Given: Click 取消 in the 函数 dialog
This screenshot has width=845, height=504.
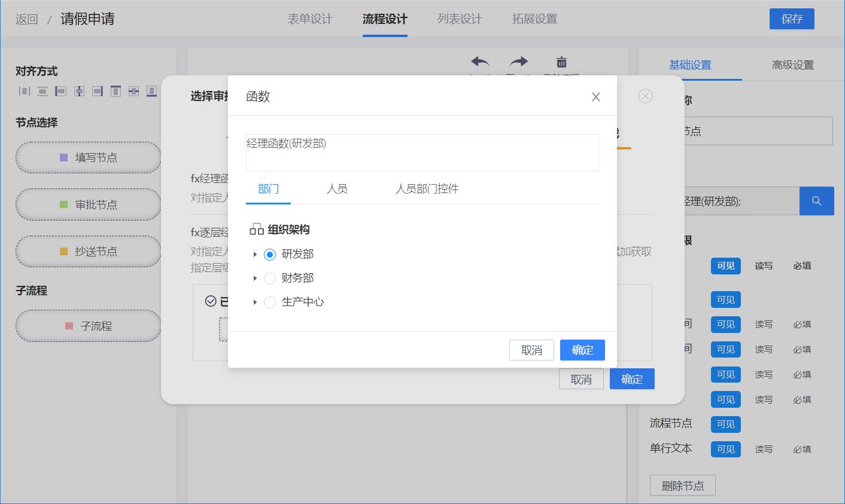Looking at the screenshot, I should click(x=531, y=350).
